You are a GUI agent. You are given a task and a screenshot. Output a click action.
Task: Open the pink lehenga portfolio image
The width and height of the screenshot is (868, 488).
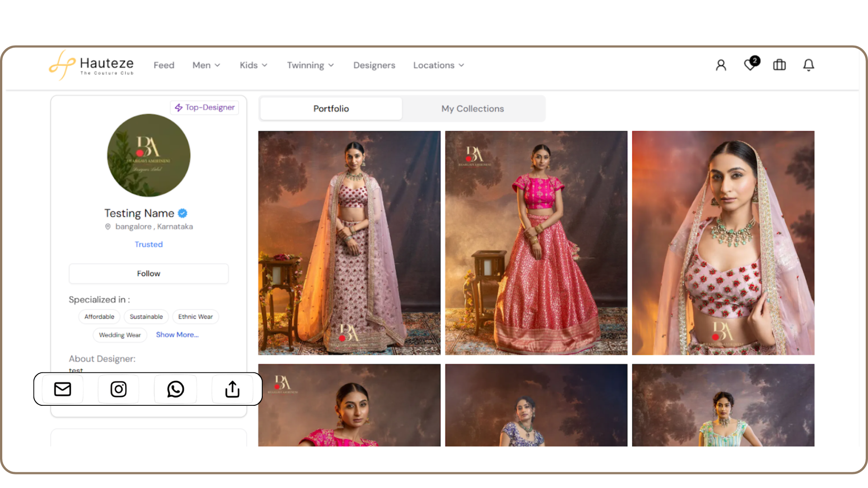536,243
